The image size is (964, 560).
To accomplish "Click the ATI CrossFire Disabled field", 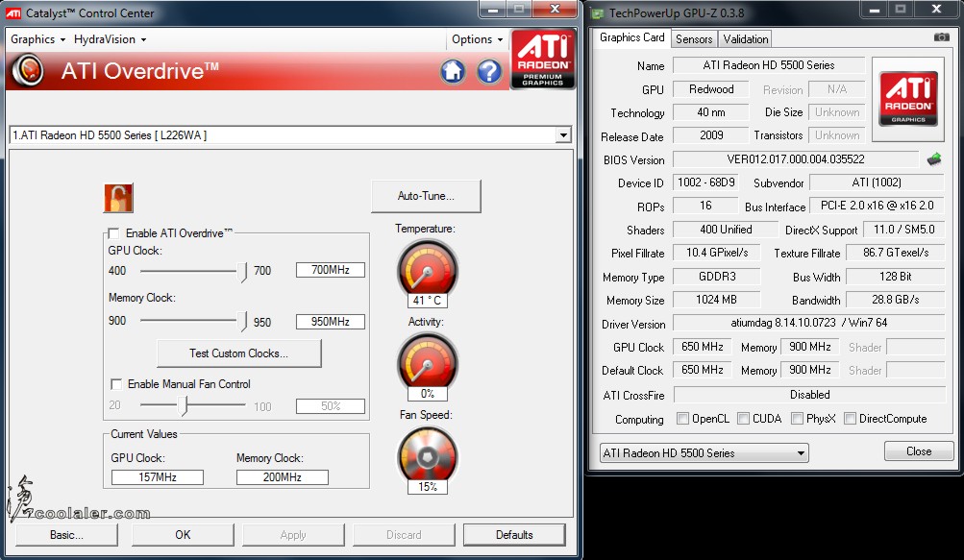I will 809,395.
